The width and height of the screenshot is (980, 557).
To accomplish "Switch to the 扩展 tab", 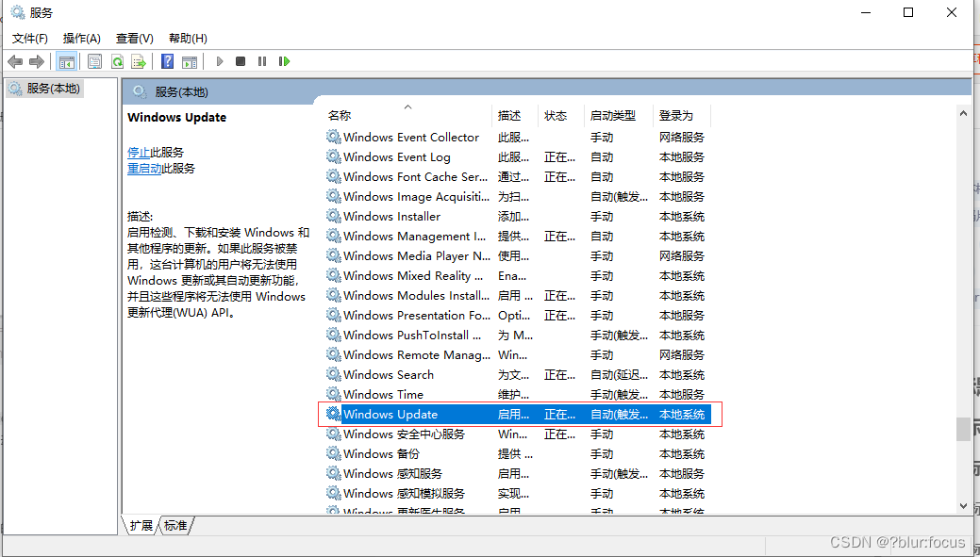I will [x=141, y=525].
